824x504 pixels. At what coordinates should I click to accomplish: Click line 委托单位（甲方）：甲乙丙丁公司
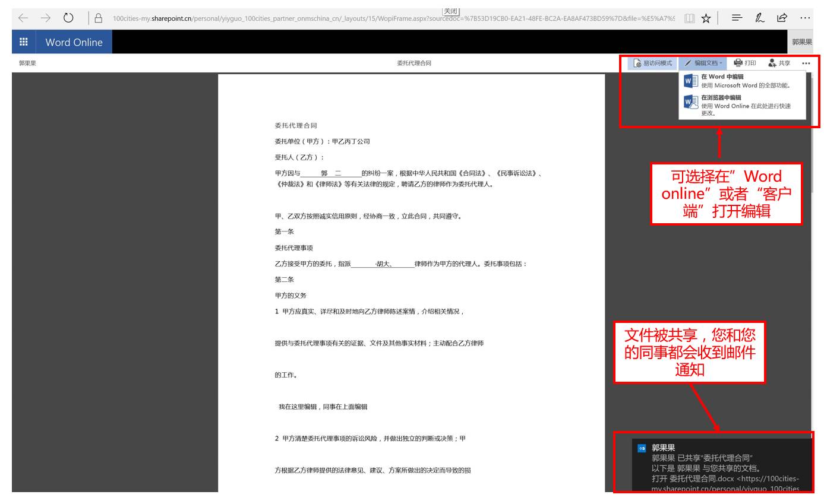click(323, 141)
